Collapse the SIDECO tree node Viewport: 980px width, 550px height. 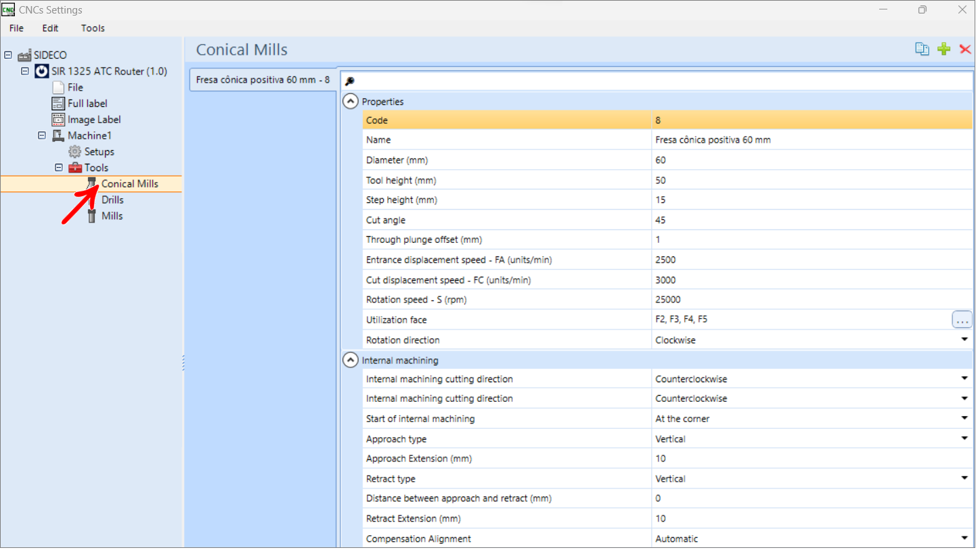[8, 55]
